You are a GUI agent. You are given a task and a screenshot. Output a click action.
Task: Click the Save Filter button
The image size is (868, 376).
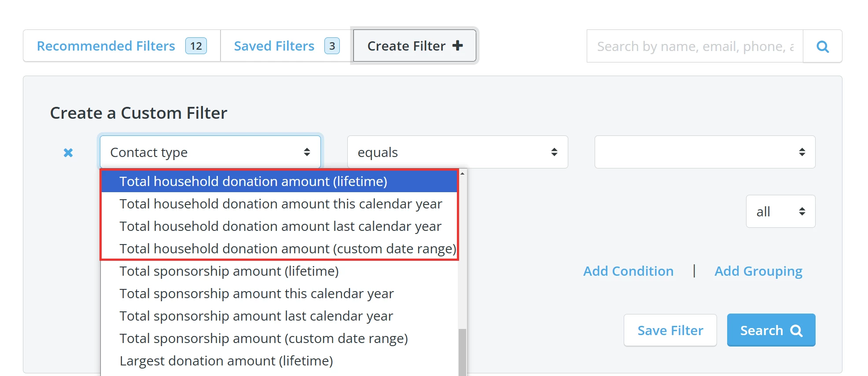click(x=670, y=330)
